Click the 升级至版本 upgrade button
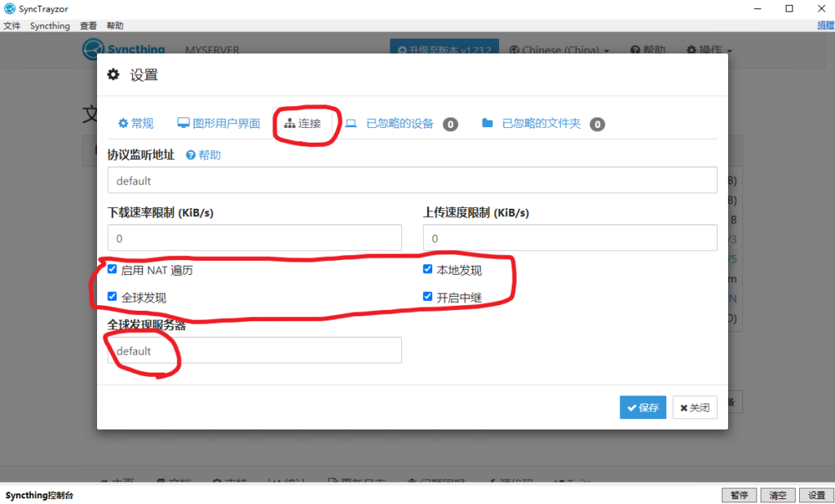 point(444,46)
